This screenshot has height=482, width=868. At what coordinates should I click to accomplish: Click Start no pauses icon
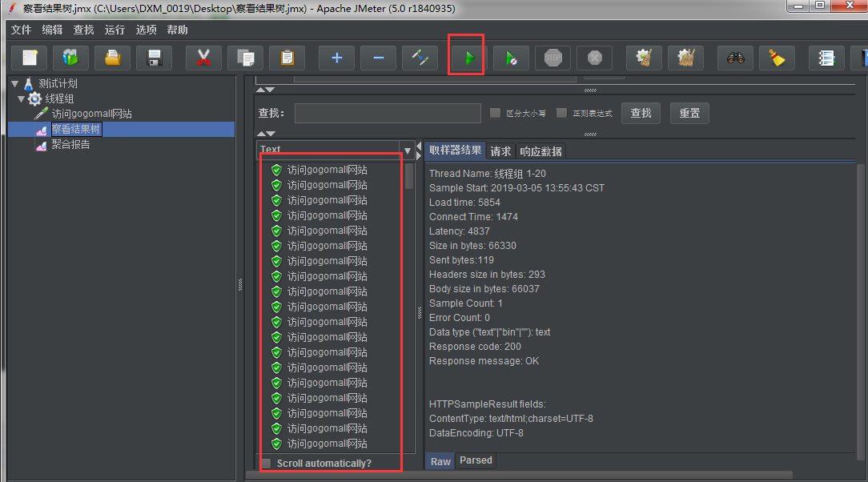(x=511, y=58)
